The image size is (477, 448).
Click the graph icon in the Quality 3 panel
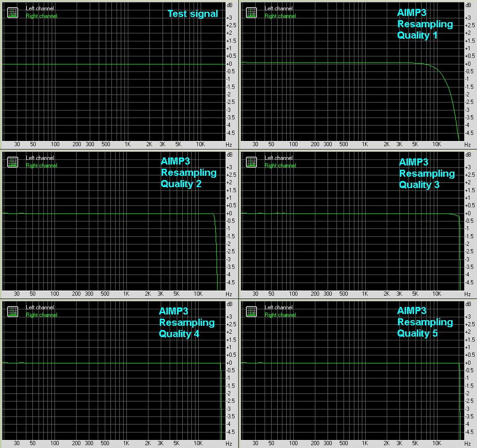(251, 162)
